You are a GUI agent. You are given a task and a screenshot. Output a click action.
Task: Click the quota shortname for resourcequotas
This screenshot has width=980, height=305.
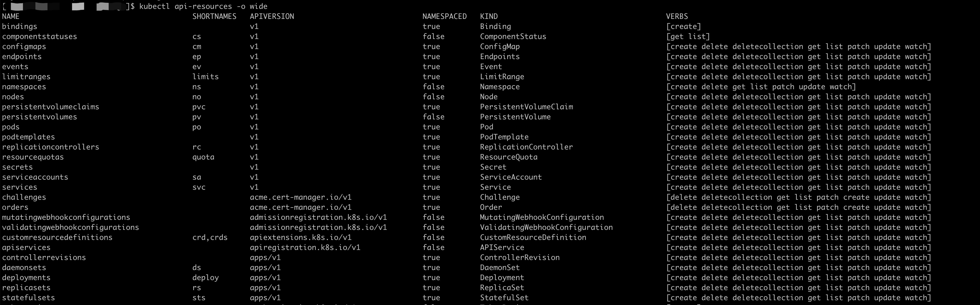(203, 157)
